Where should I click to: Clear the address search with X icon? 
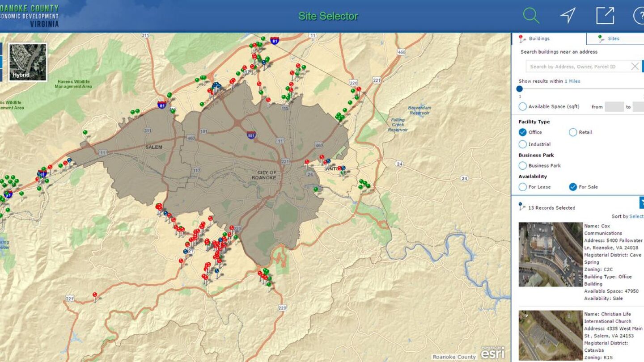(x=635, y=67)
